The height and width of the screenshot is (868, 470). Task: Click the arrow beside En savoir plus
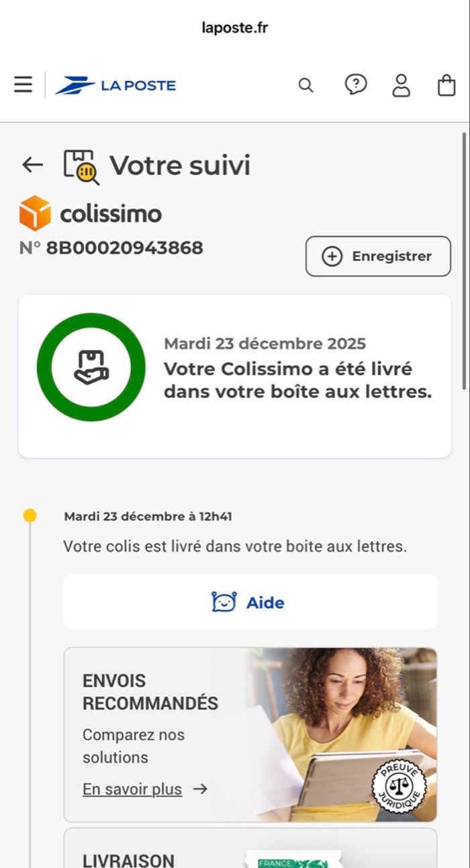pos(200,789)
